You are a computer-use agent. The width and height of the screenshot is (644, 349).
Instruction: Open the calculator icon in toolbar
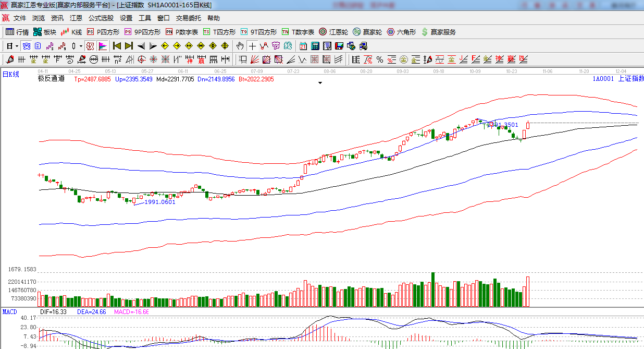315,45
